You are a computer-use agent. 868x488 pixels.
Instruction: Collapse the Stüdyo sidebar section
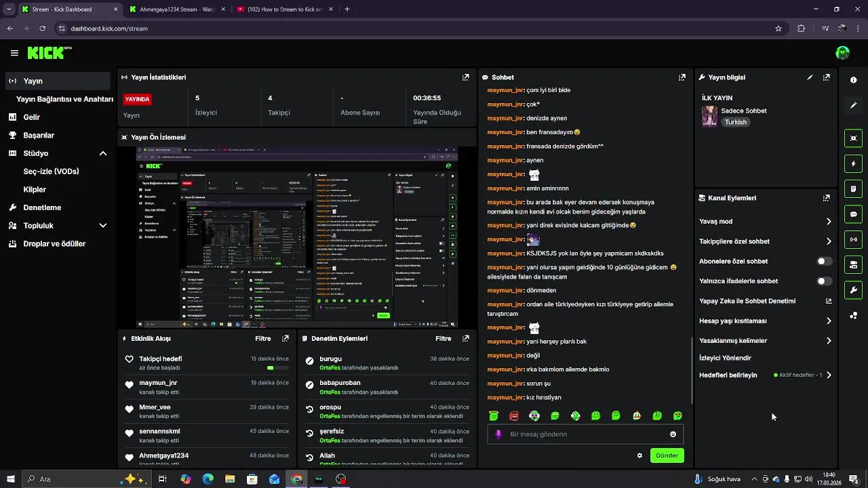pos(103,153)
